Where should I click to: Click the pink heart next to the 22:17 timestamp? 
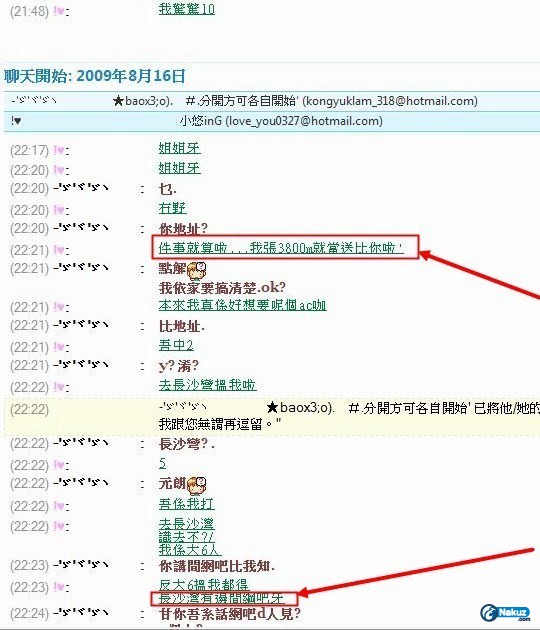point(59,151)
